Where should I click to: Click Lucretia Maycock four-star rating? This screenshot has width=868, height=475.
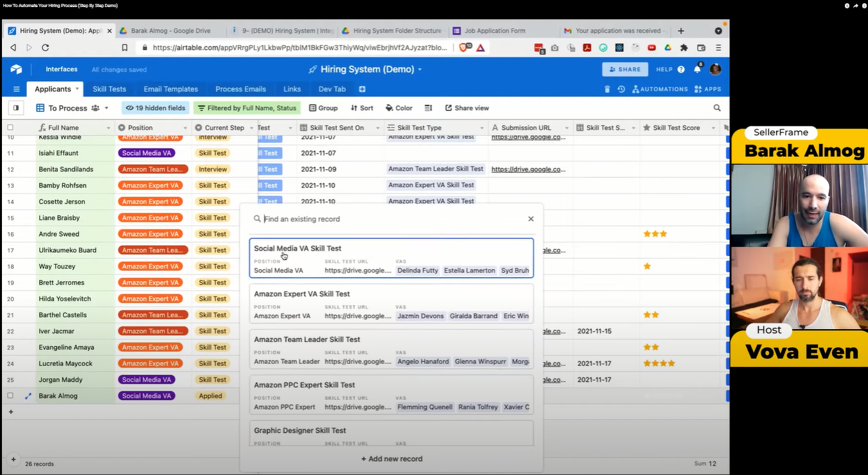[659, 364]
